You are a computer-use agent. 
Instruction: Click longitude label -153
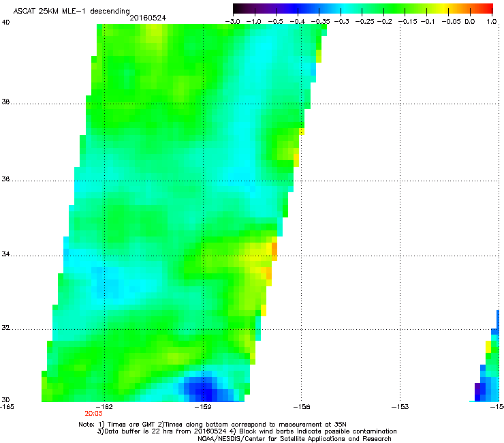(x=400, y=407)
